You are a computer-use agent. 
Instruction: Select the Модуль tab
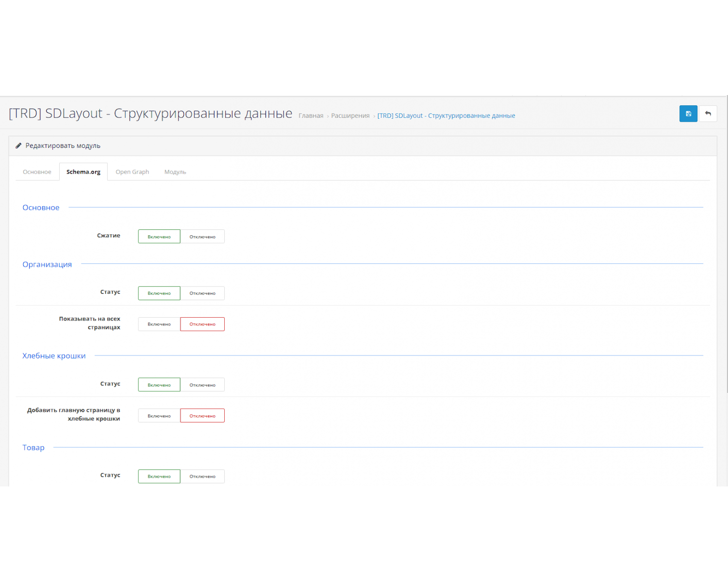pyautogui.click(x=175, y=172)
